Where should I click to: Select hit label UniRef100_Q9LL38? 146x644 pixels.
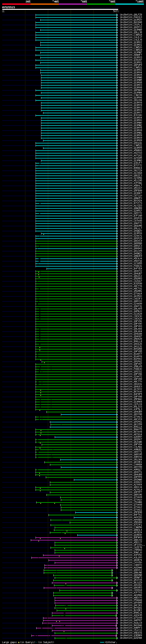[x=131, y=32]
